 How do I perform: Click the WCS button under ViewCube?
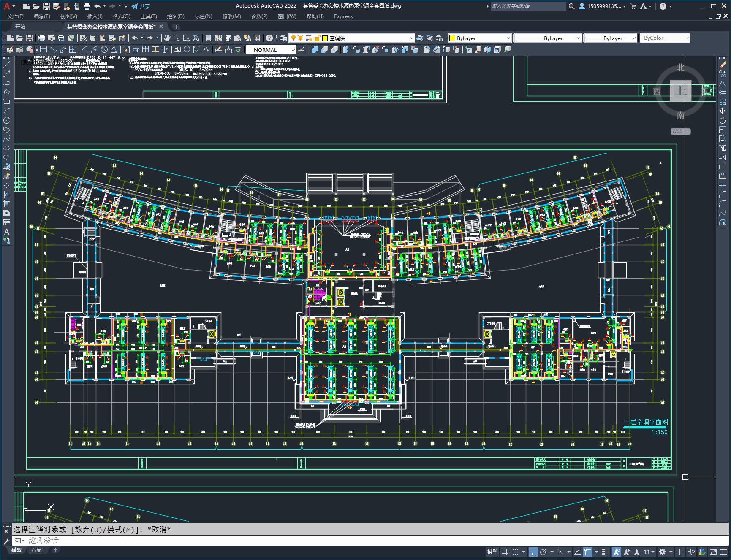pos(680,131)
